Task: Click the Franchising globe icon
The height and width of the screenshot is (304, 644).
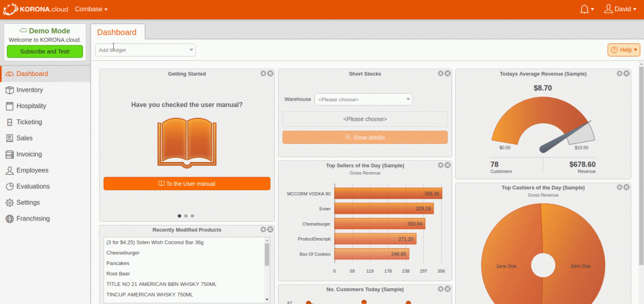Action: (9, 219)
